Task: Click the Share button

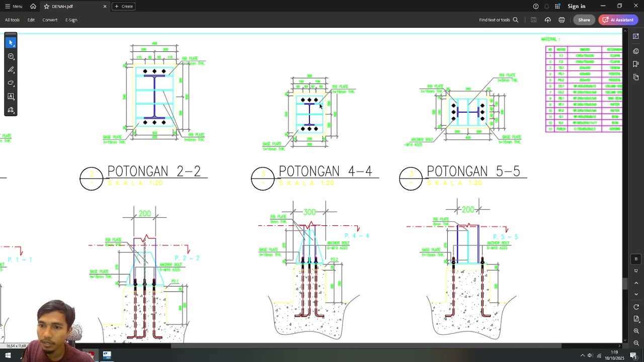Action: [x=584, y=20]
